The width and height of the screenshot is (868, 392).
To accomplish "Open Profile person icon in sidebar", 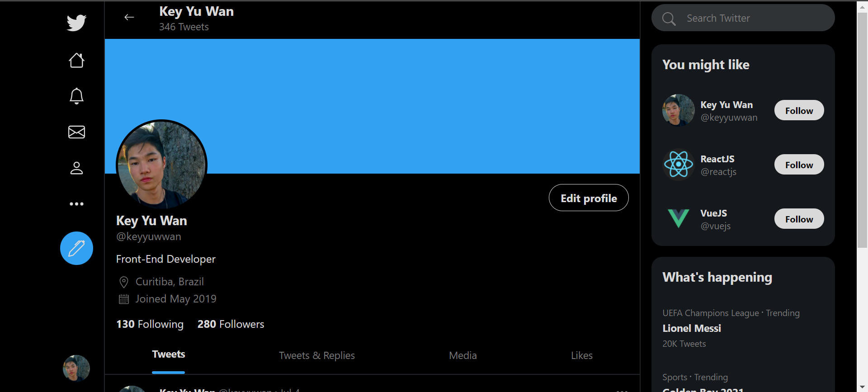I will click(76, 168).
